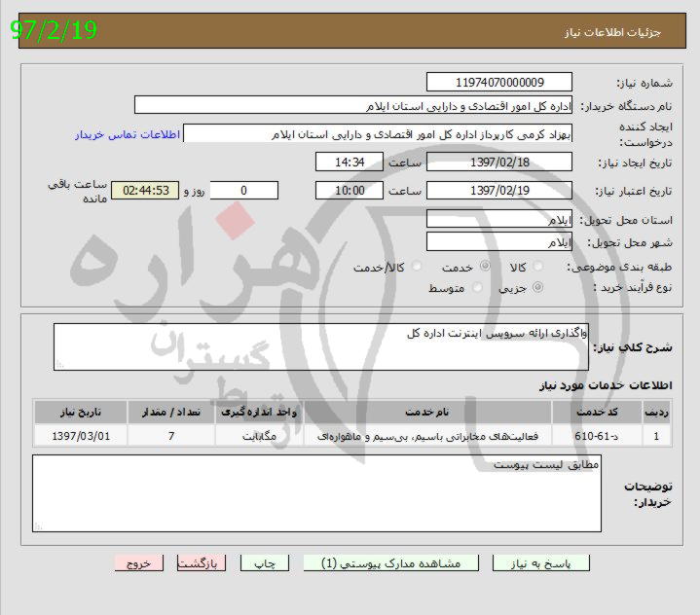Click the date cell 1397/03/01

tap(81, 436)
